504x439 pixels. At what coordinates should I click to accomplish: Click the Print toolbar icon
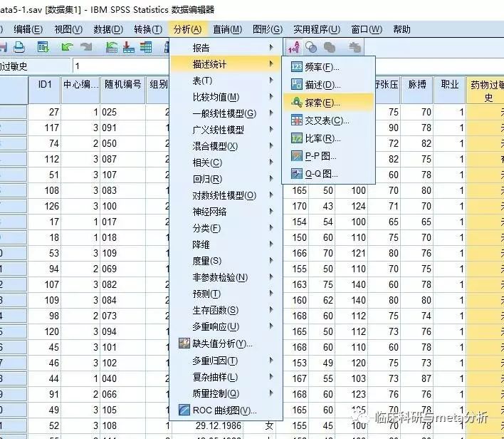[19, 47]
